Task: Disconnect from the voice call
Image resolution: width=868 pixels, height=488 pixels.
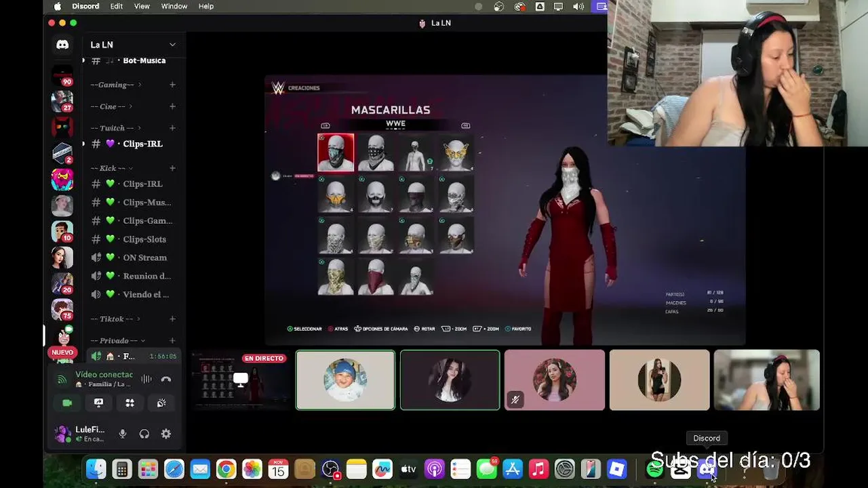Action: [x=166, y=380]
